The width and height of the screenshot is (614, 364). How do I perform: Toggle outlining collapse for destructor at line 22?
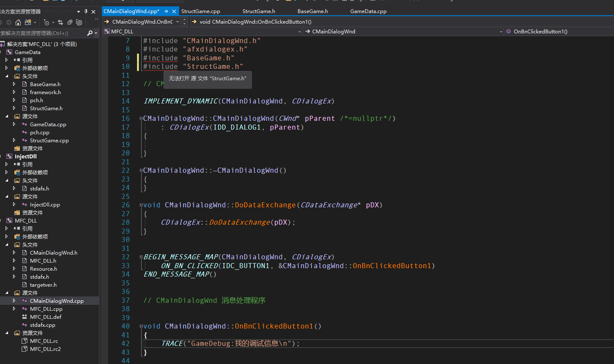tap(141, 171)
